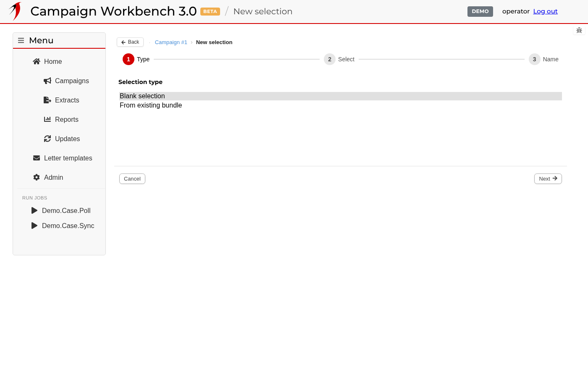
Task: Click the Letter templates envelope icon
Action: pyautogui.click(x=37, y=158)
